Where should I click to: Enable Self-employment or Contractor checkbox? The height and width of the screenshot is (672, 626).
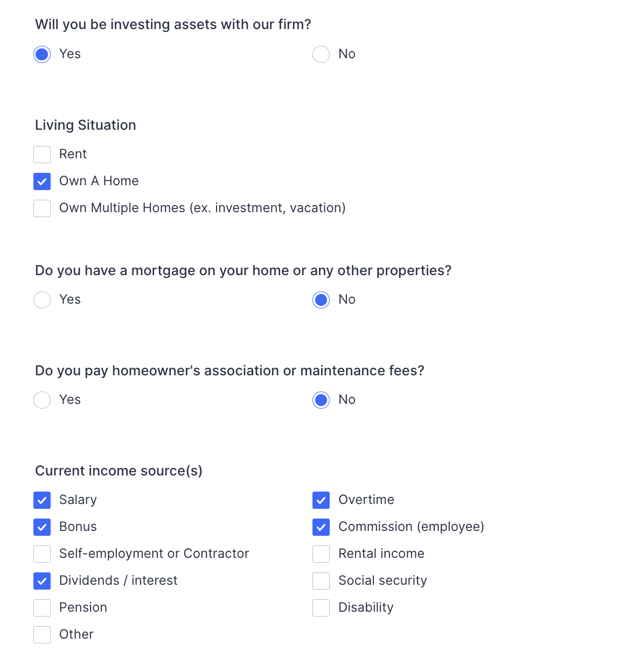click(x=42, y=554)
